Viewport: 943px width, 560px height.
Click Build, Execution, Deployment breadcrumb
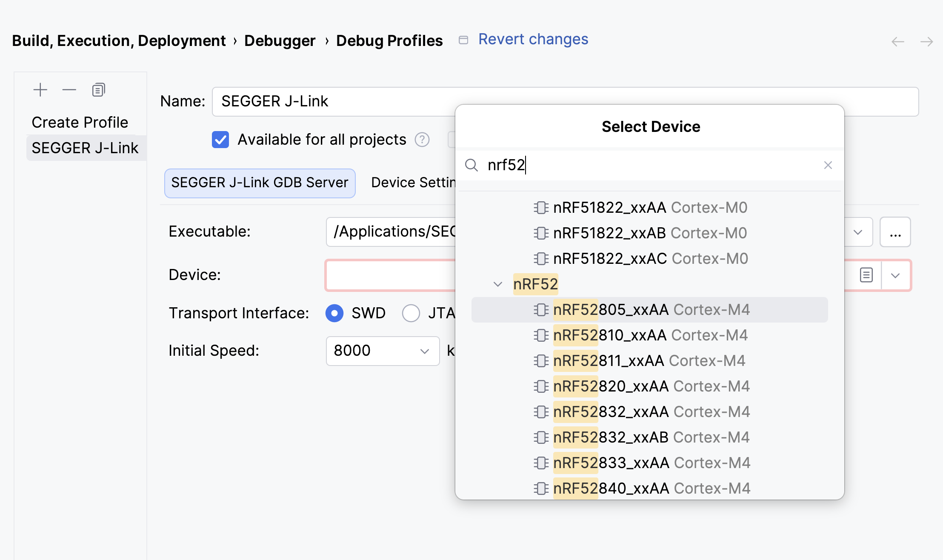click(x=119, y=41)
